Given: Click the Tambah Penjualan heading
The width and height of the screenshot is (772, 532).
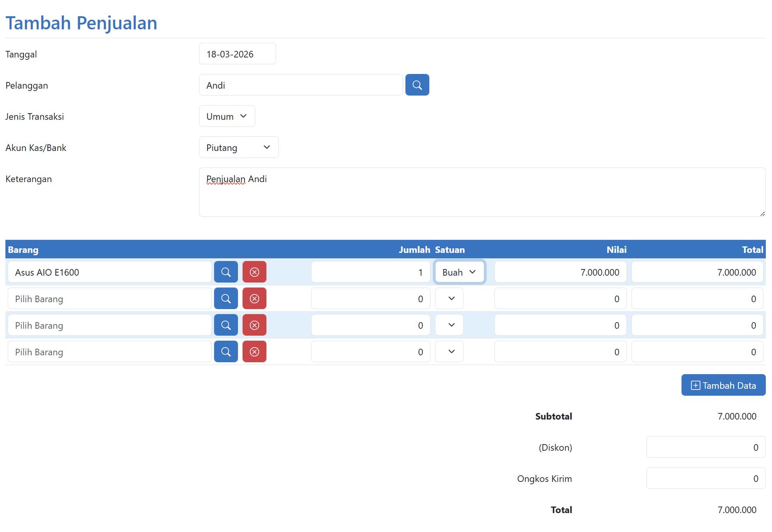Looking at the screenshot, I should [x=81, y=23].
